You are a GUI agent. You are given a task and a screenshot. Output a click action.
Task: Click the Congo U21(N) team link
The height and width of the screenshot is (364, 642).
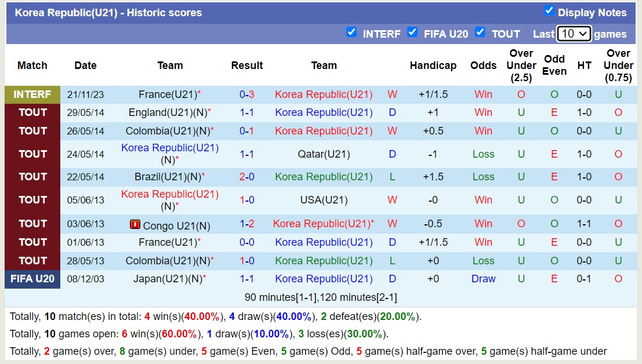coord(176,225)
